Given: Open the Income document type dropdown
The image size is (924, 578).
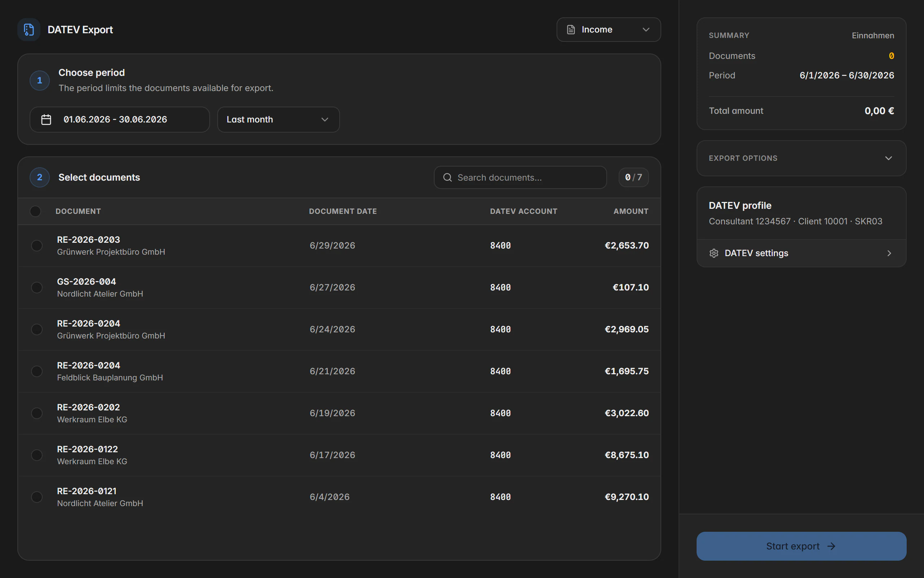Looking at the screenshot, I should pos(609,29).
